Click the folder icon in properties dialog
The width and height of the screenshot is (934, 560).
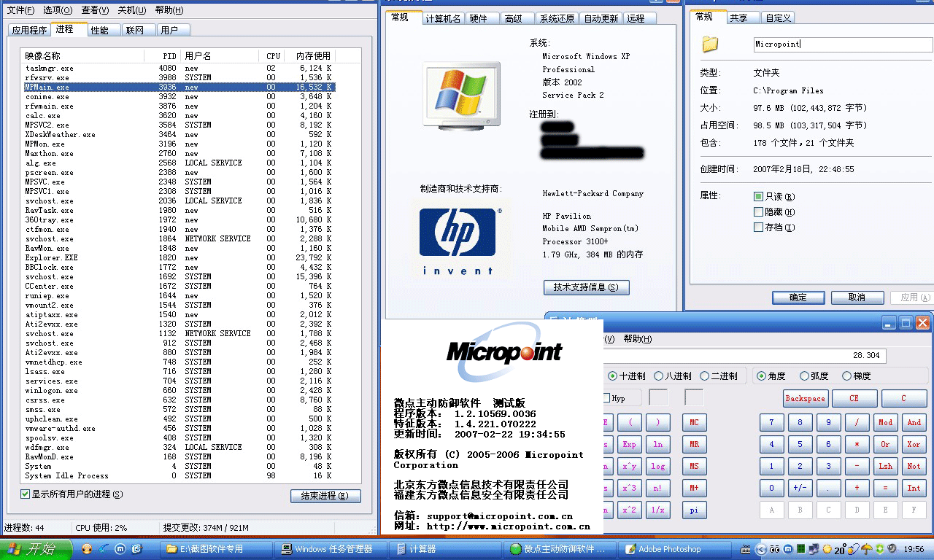(710, 44)
